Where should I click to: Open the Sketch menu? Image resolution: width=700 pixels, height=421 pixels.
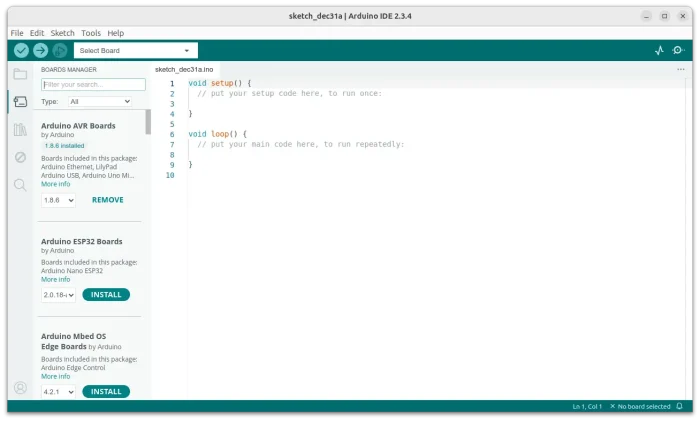(x=62, y=33)
